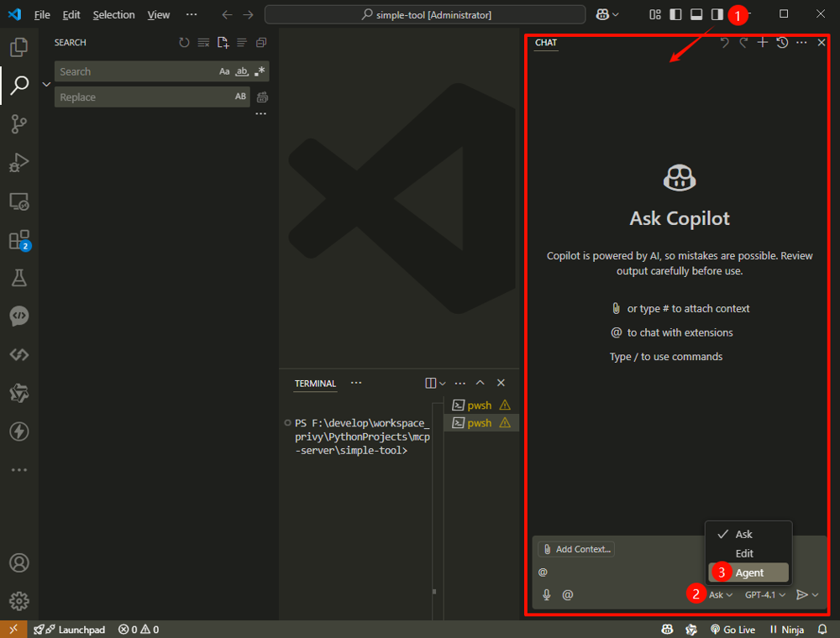Collapse the replace field toggle chevron
The width and height of the screenshot is (840, 638).
click(x=46, y=84)
